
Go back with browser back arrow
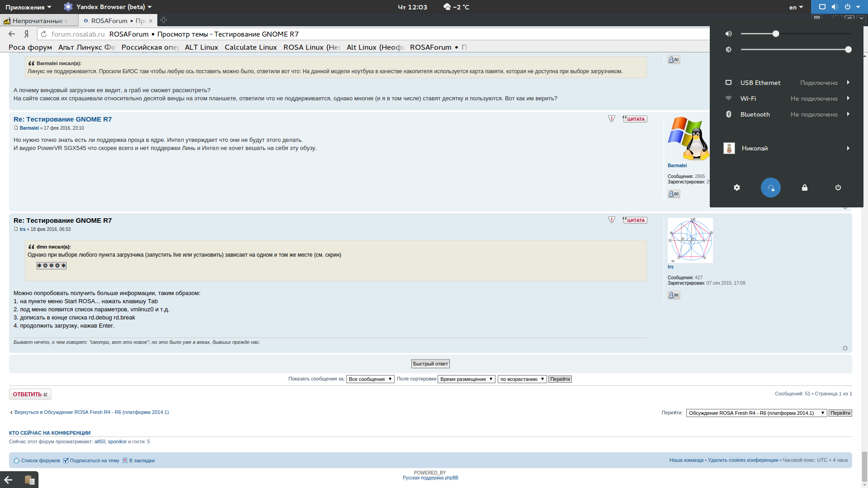click(12, 34)
